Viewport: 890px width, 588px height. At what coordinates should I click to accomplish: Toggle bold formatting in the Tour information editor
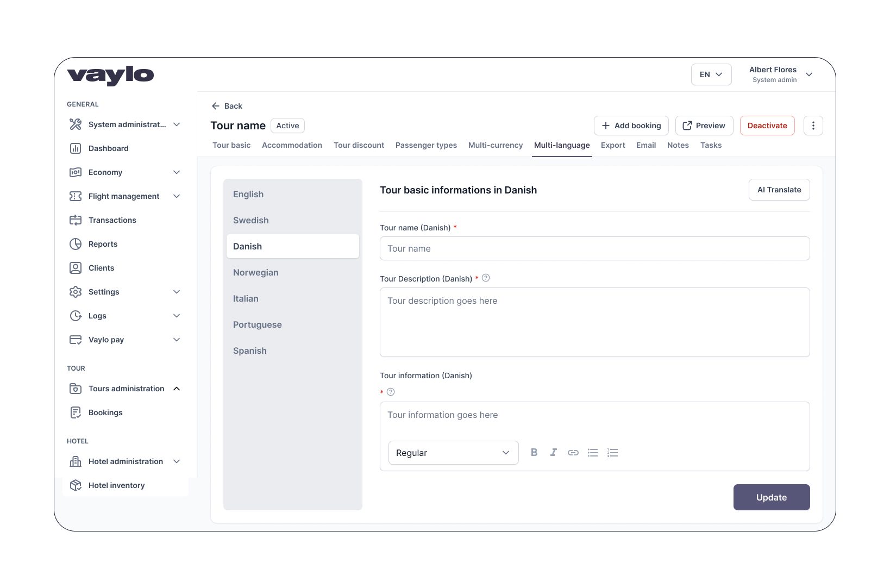pos(534,452)
